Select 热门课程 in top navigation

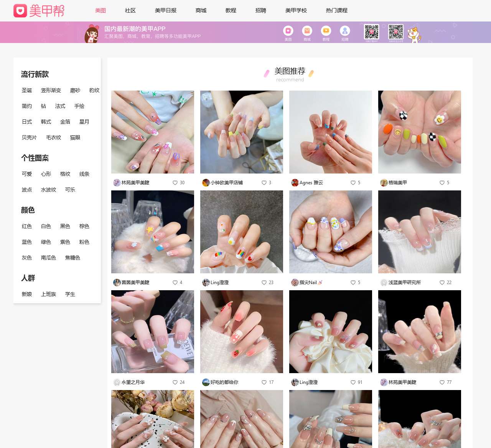coord(336,10)
